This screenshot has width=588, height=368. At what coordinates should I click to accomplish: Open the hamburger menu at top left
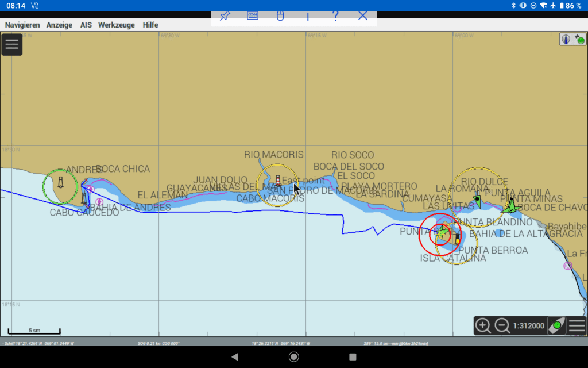[11, 44]
